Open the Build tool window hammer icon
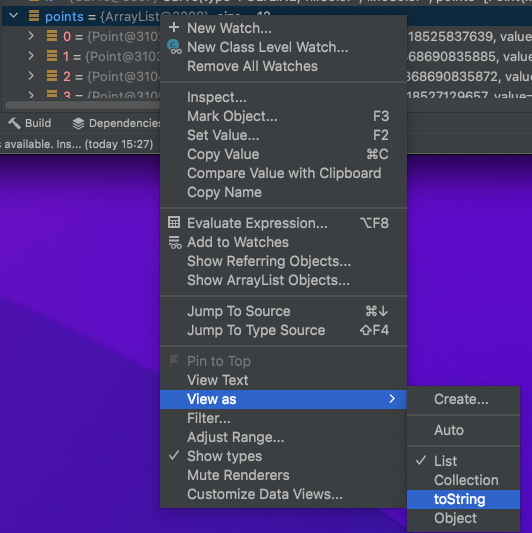532x533 pixels. pos(14,123)
